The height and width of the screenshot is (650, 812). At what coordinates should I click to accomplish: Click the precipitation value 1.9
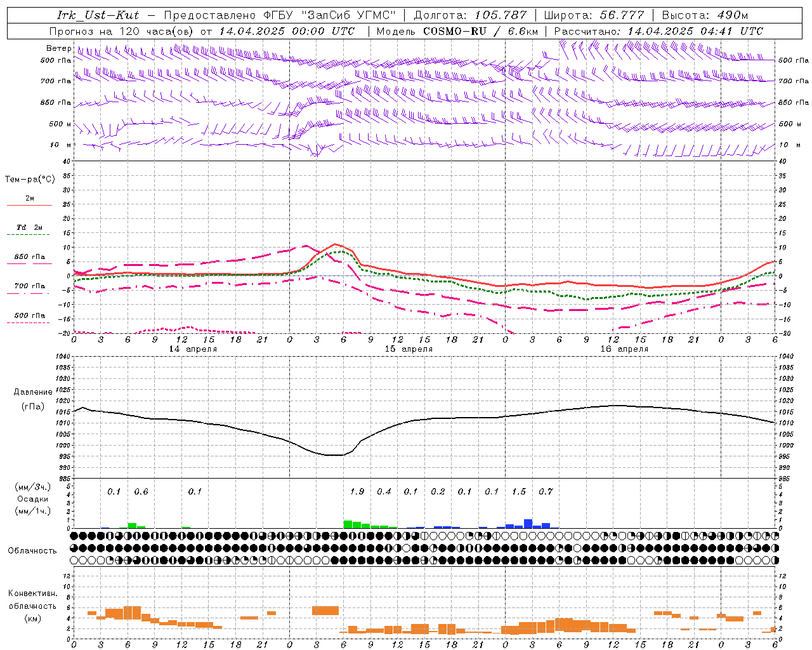357,491
